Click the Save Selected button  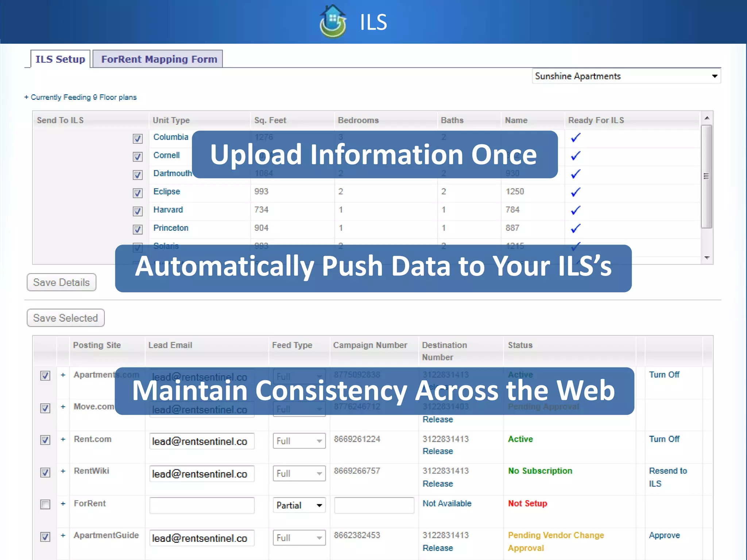tap(66, 318)
